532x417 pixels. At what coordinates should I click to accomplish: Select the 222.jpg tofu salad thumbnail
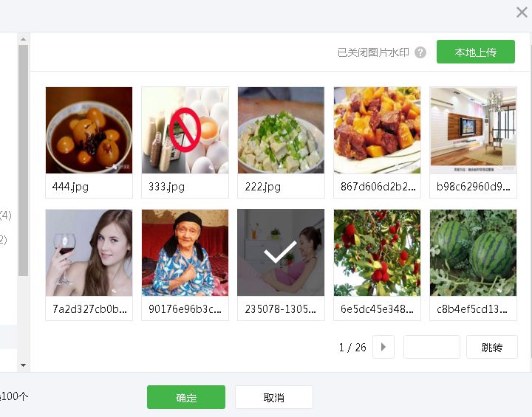coord(281,130)
